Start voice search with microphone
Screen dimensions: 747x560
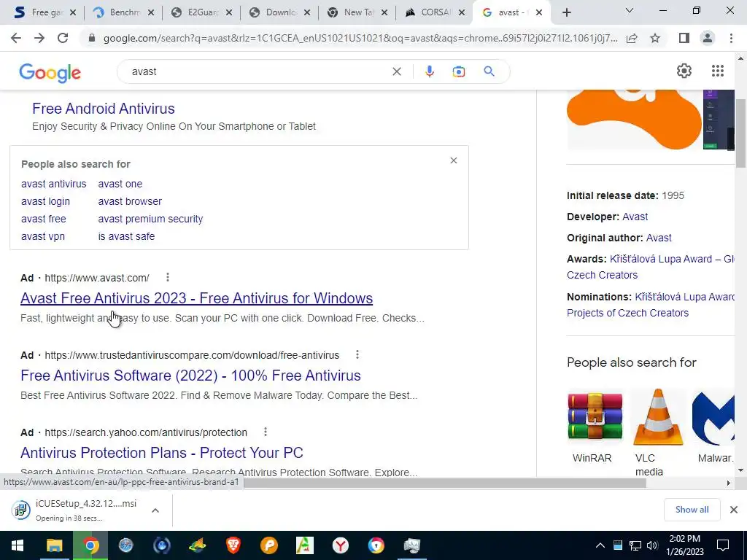tap(429, 71)
